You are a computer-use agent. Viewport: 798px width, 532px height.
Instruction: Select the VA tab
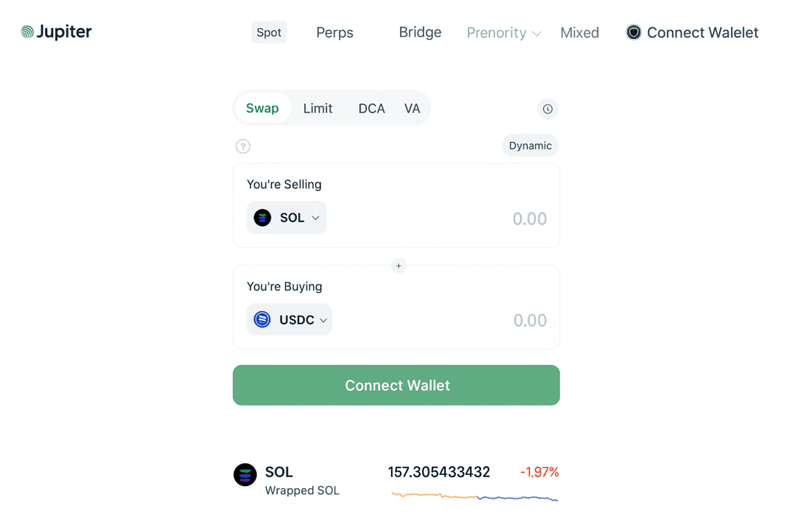pyautogui.click(x=412, y=109)
